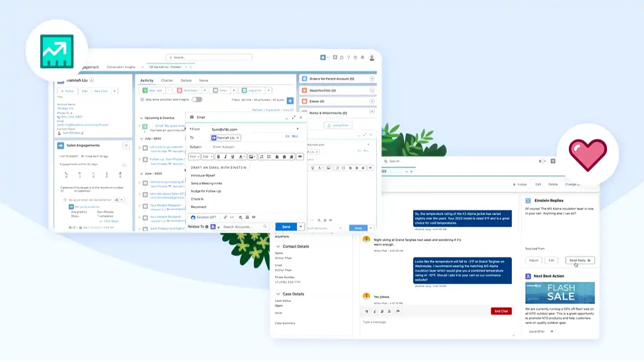The height and width of the screenshot is (362, 644).
Task: Select 'Nudge for Follow-Up' option
Action: [206, 191]
